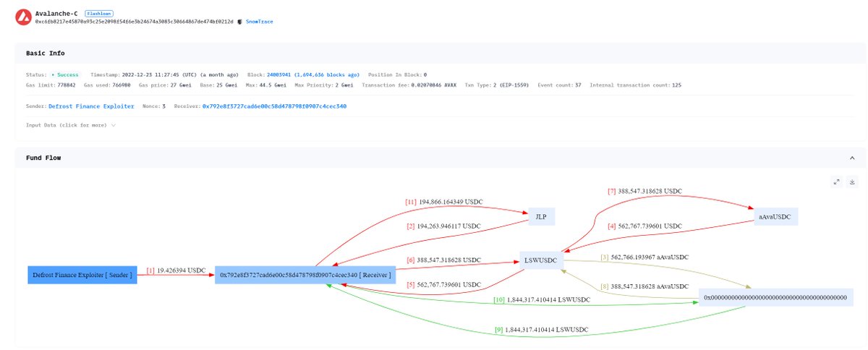868x350 pixels.
Task: Click edge label [9] 1,844,317.410414 LSWUSDC
Action: (542, 330)
